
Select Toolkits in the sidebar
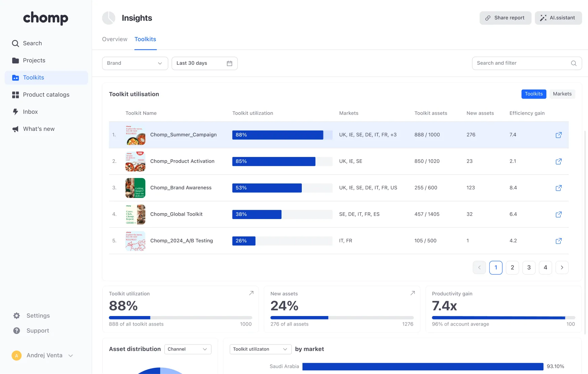[x=46, y=78]
